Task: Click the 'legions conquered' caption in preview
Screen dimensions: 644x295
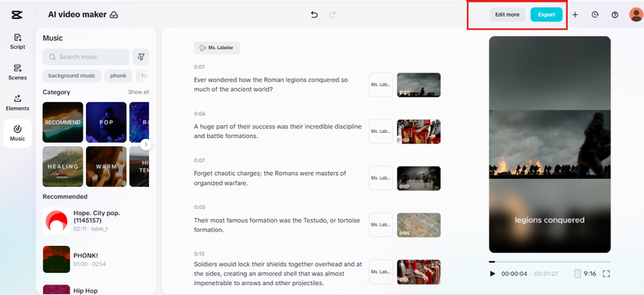Action: [x=550, y=220]
